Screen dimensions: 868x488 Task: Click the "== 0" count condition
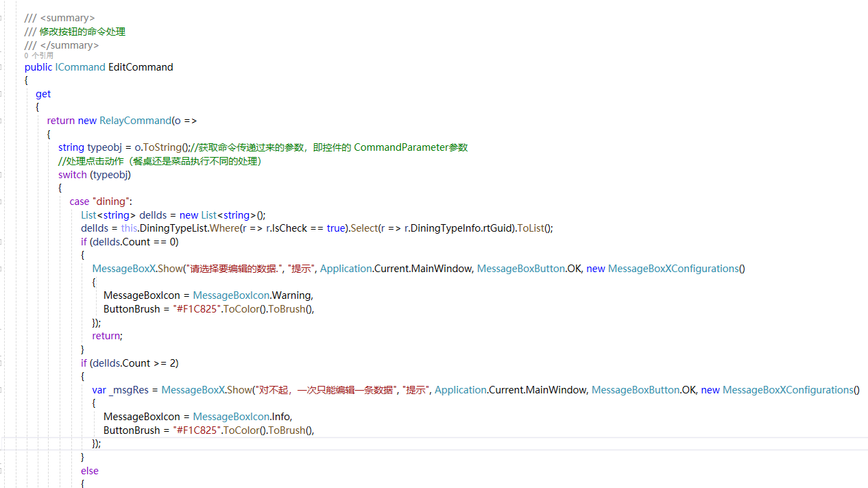click(165, 242)
